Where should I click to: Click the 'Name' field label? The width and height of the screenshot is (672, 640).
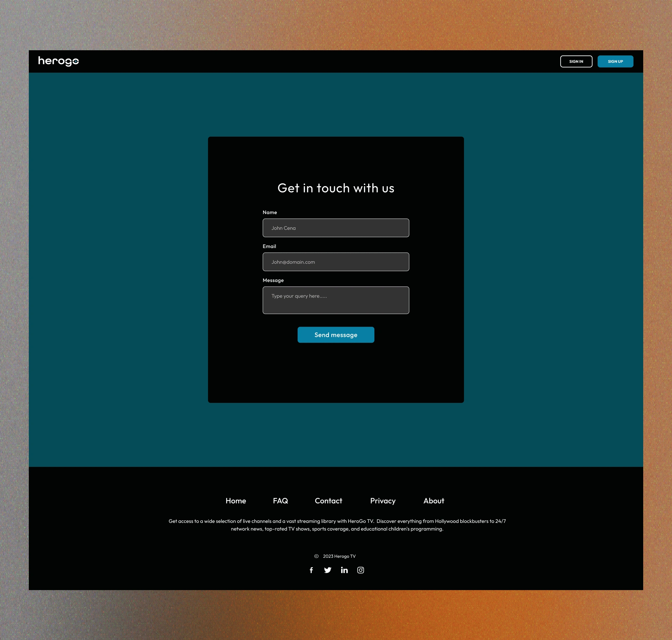[269, 212]
